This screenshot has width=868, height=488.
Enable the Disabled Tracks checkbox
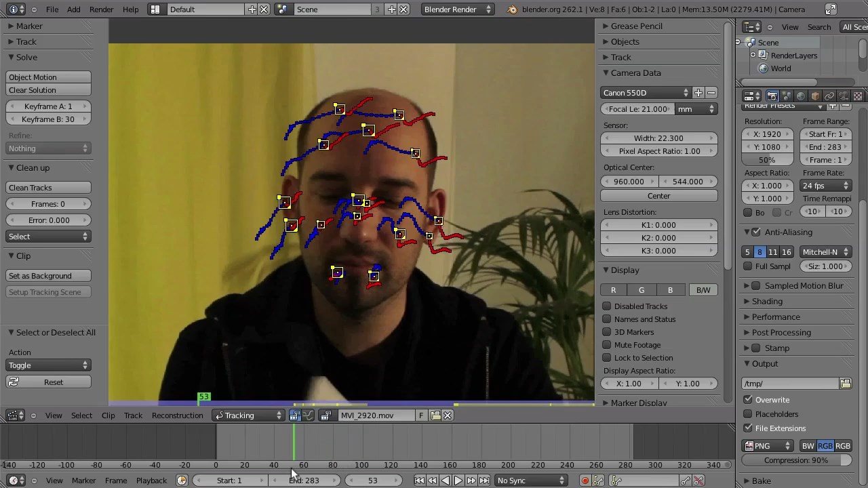coord(607,306)
